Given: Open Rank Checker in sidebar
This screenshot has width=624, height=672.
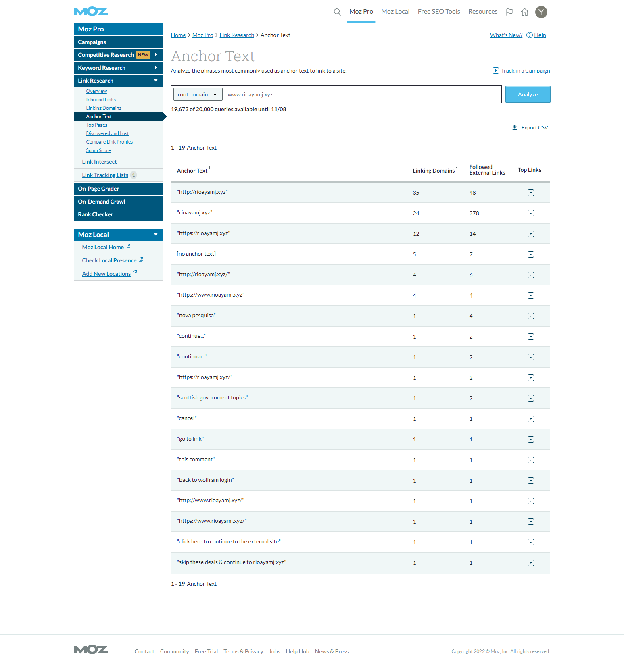Looking at the screenshot, I should (119, 214).
